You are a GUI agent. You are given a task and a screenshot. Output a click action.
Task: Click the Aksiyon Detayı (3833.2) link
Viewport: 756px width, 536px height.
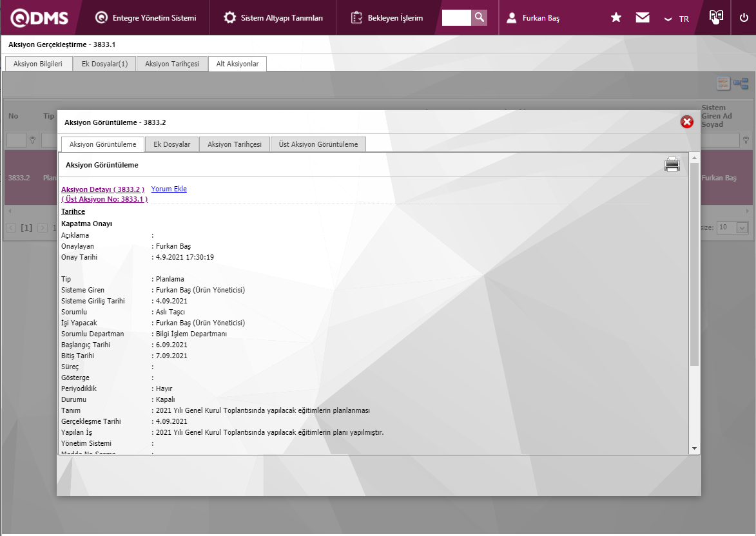pyautogui.click(x=102, y=189)
